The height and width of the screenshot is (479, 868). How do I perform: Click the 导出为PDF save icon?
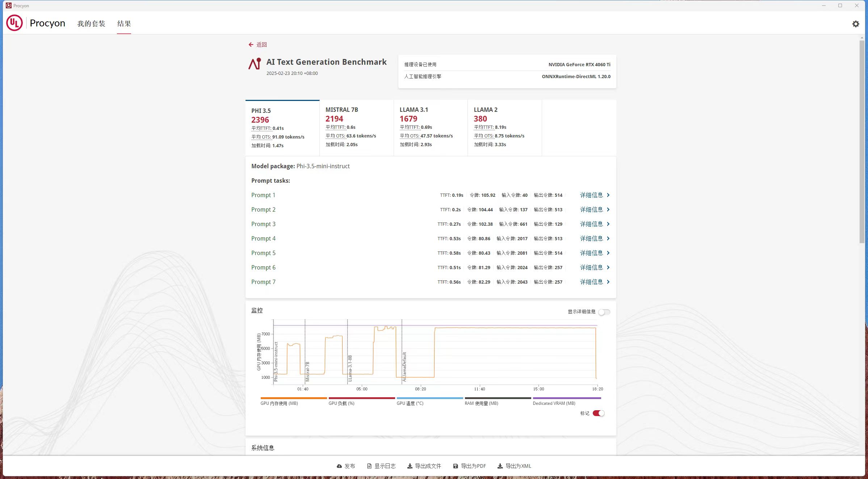456,466
